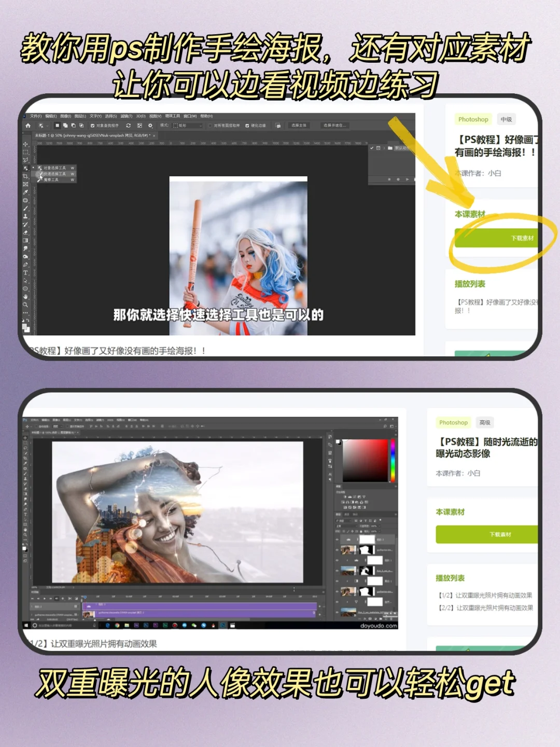Image resolution: width=560 pixels, height=747 pixels.
Task: Select the Eraser tool in upper Photoshop toolbar
Action: [x=25, y=232]
